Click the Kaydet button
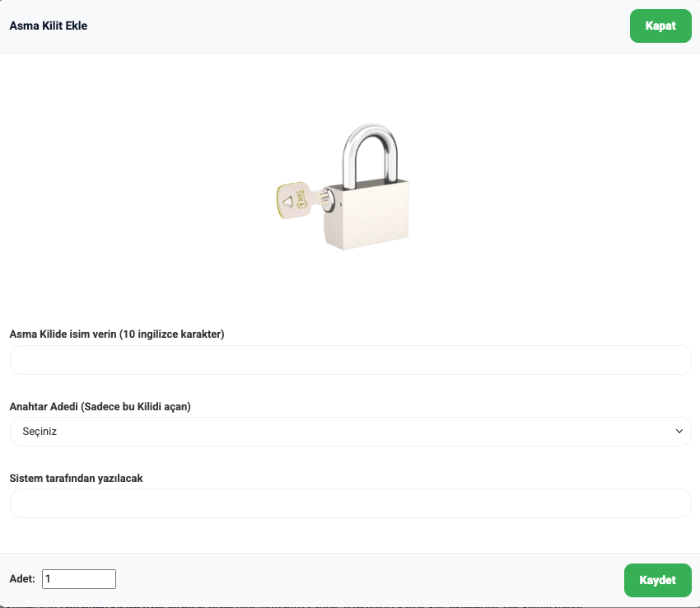700x608 pixels. [657, 580]
